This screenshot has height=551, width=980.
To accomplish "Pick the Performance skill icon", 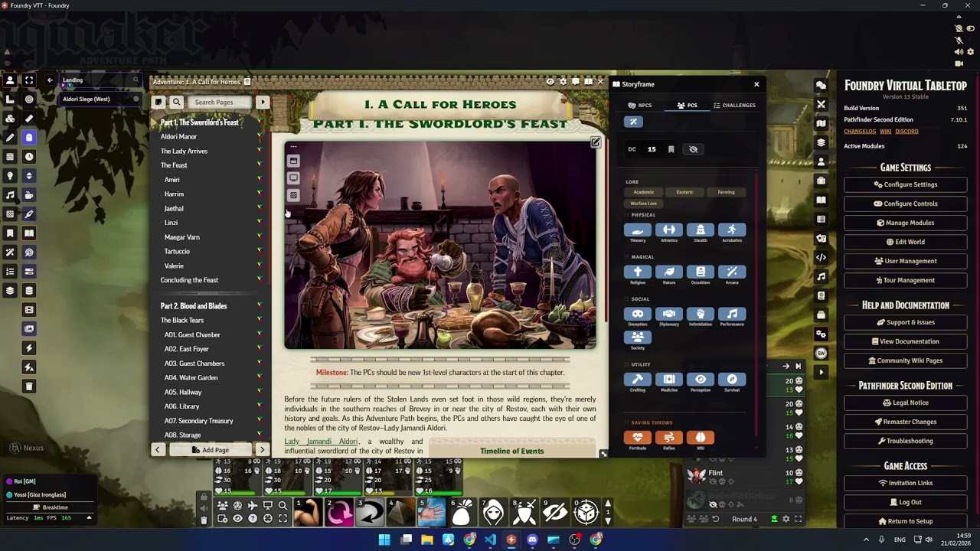I will (732, 314).
